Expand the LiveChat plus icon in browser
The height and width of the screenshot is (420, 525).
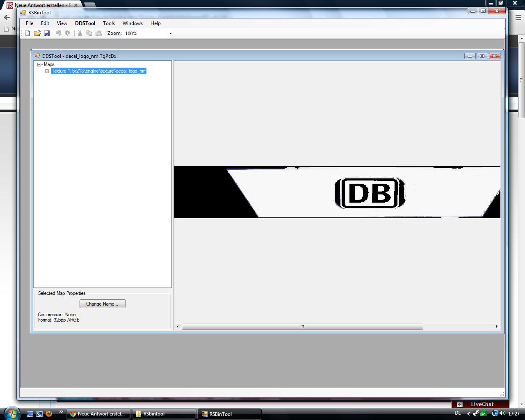point(460,404)
